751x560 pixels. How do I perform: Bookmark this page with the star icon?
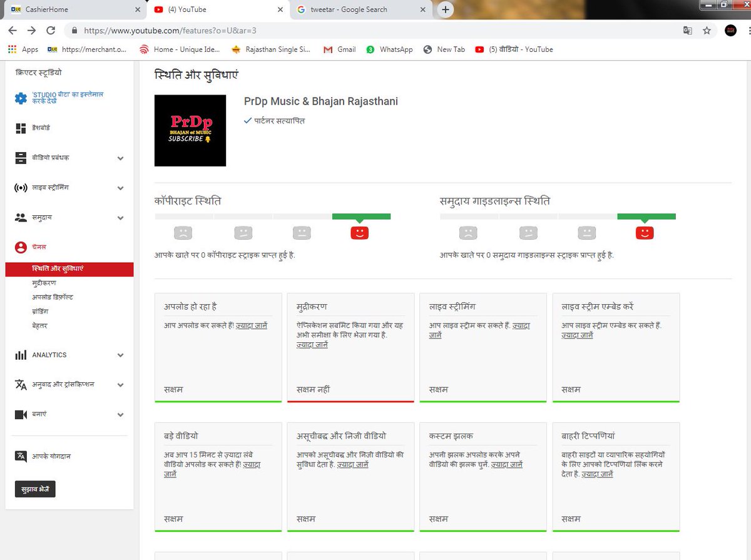(707, 30)
